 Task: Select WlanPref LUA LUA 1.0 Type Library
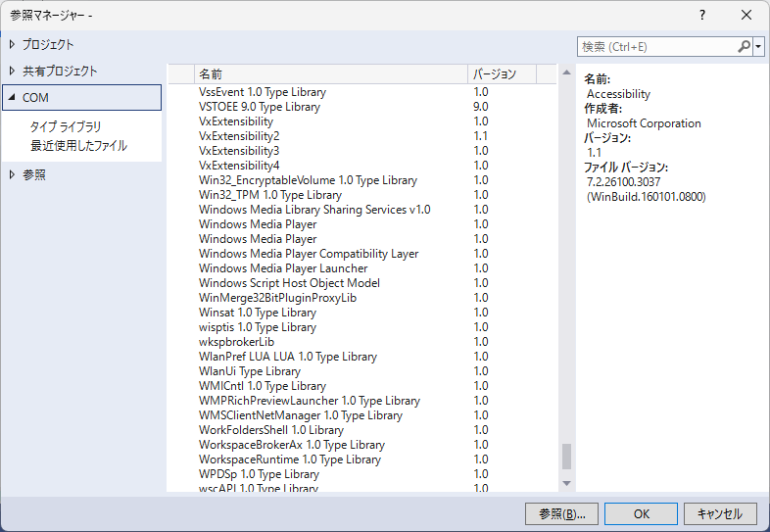click(362, 358)
